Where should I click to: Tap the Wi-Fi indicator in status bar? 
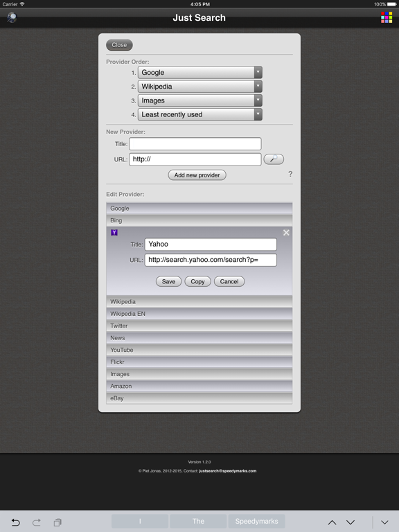click(22, 4)
